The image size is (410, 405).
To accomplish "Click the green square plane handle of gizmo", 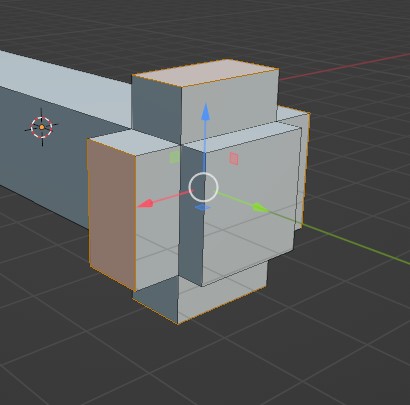I will click(x=174, y=157).
